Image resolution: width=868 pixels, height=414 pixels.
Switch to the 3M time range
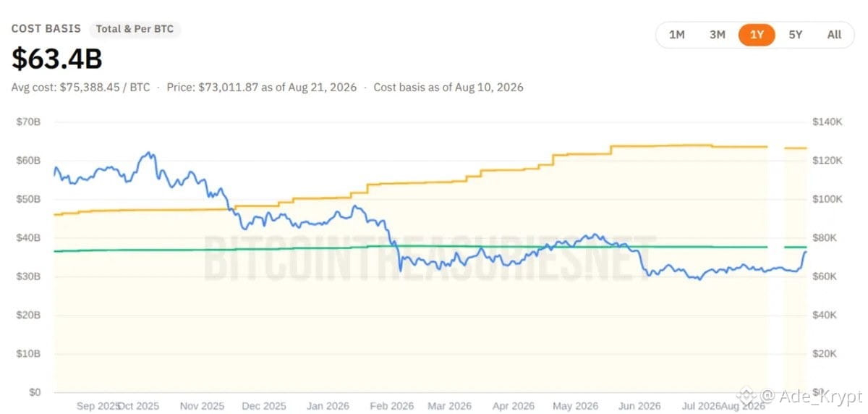pos(717,35)
